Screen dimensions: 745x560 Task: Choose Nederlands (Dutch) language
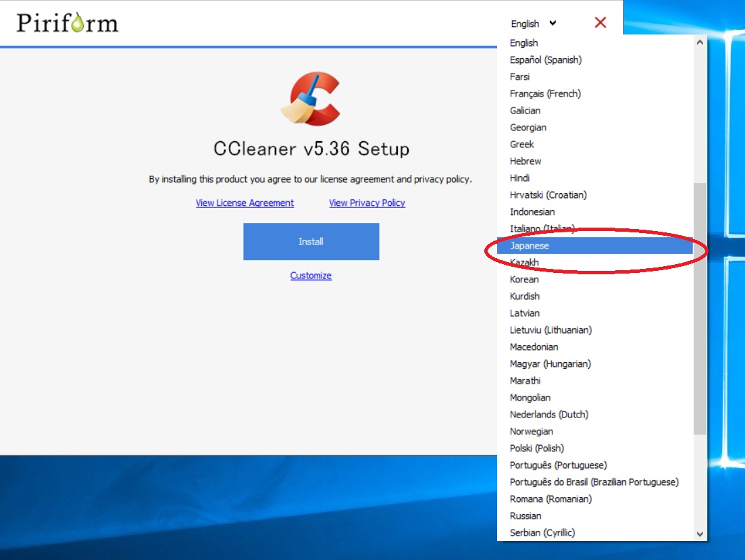coord(595,414)
